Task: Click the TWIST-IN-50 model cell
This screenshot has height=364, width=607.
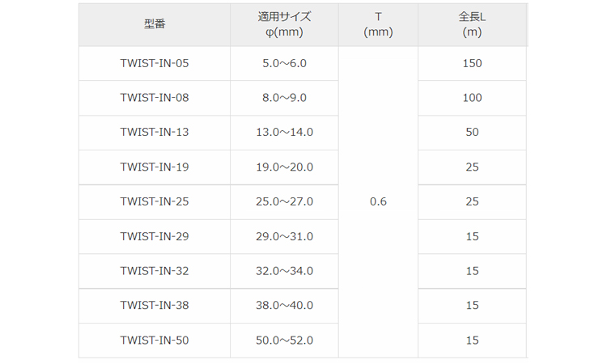Action: point(154,341)
